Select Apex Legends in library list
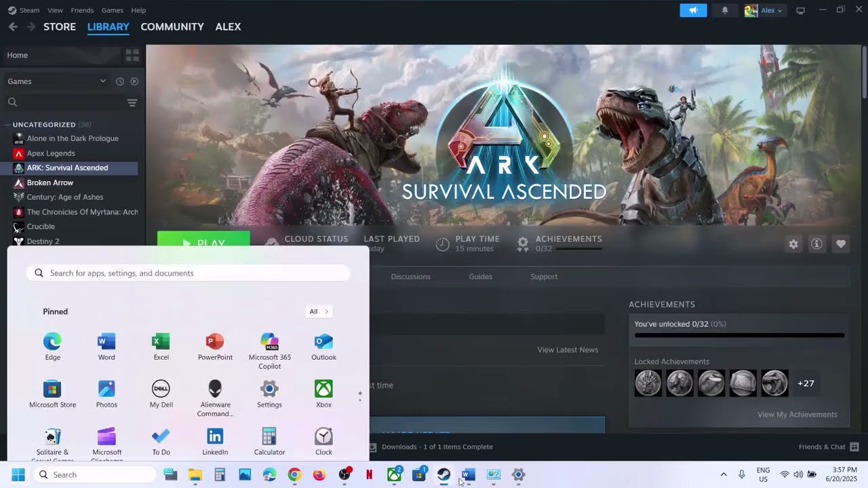 [51, 153]
